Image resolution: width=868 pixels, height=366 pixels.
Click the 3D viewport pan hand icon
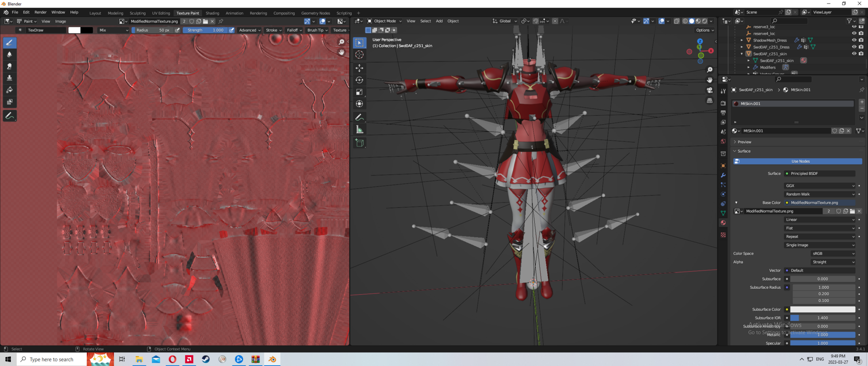[x=710, y=80]
